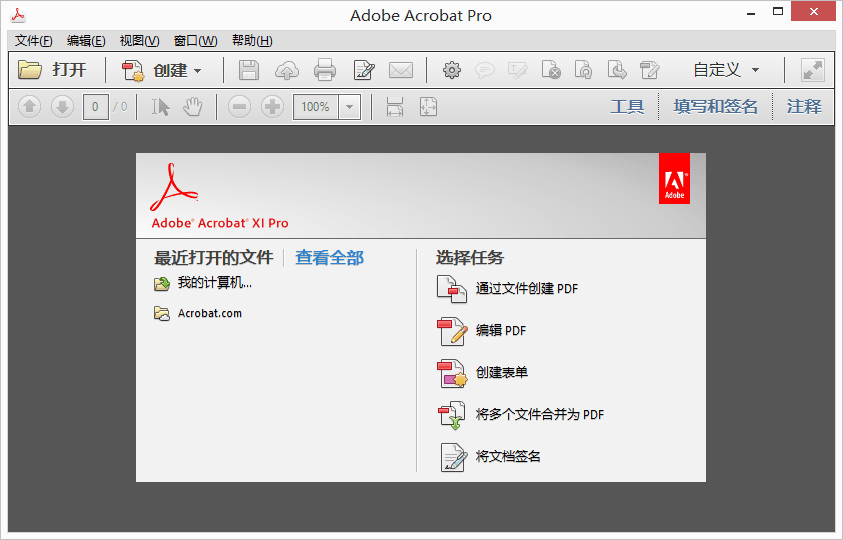Click the edit text document icon
Image resolution: width=843 pixels, height=540 pixels.
pyautogui.click(x=364, y=70)
